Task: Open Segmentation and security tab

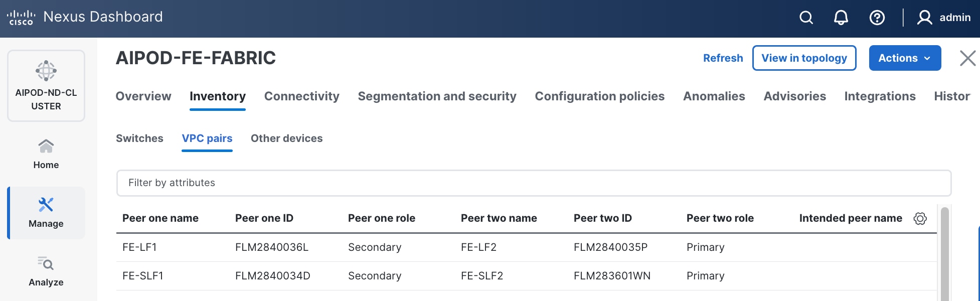Action: point(437,96)
